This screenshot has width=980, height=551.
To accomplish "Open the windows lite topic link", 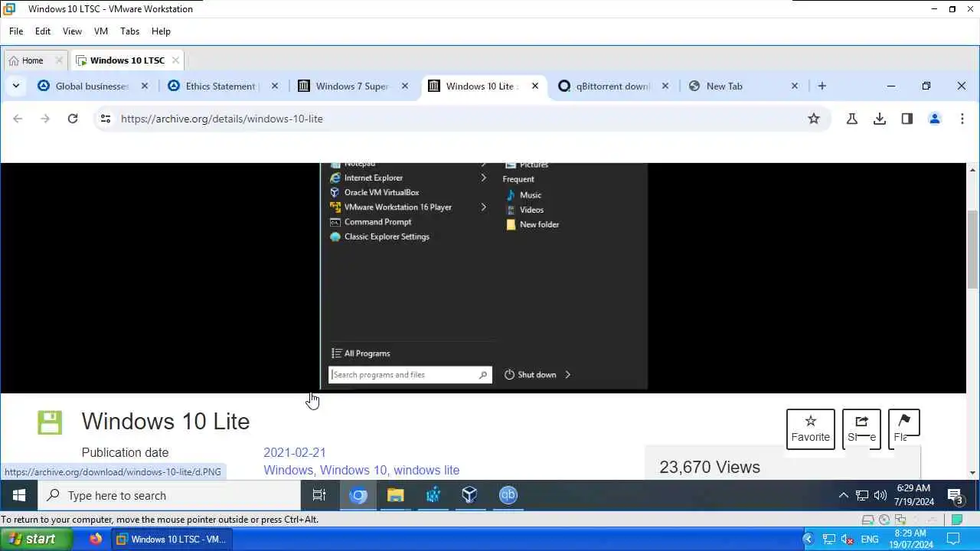I will 426,471.
